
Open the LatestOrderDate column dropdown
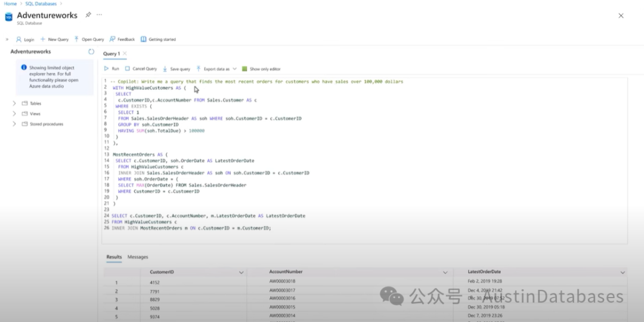click(623, 273)
